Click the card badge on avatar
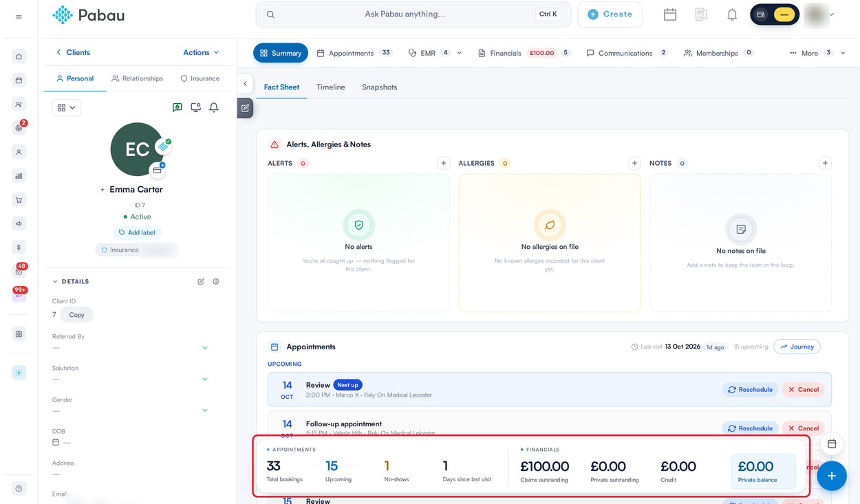Viewport: 860px width, 504px height. pos(158,170)
